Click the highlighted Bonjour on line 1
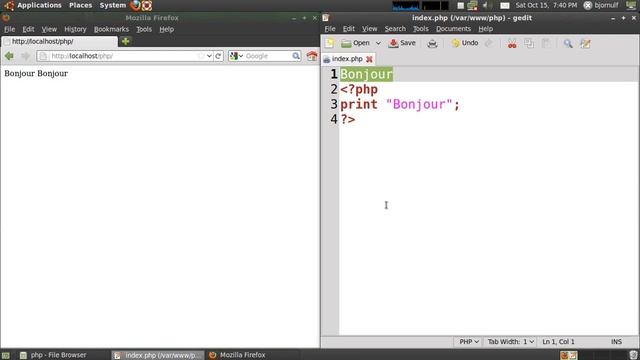This screenshot has height=360, width=640. [x=366, y=74]
